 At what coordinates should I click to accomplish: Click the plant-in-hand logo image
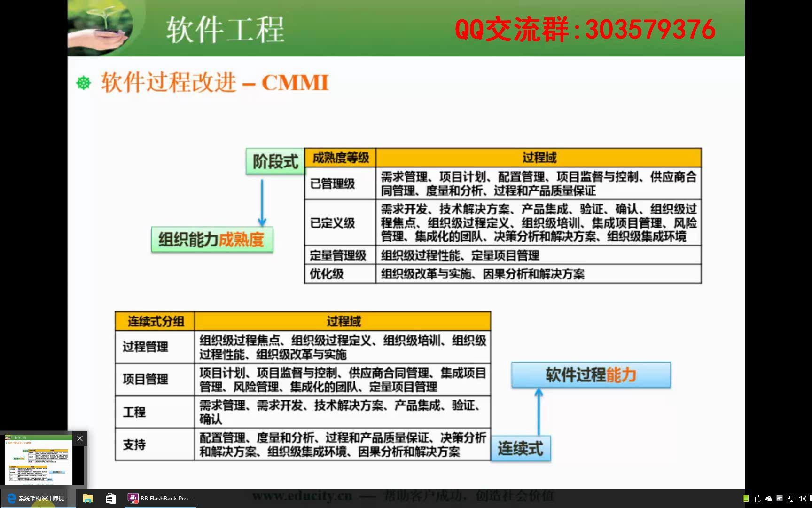(x=101, y=27)
